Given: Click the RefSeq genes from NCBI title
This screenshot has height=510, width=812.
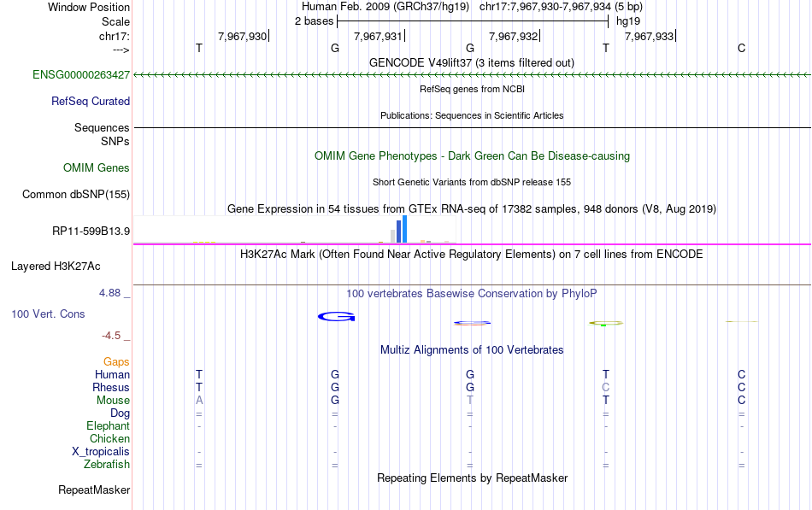Looking at the screenshot, I should 473,90.
